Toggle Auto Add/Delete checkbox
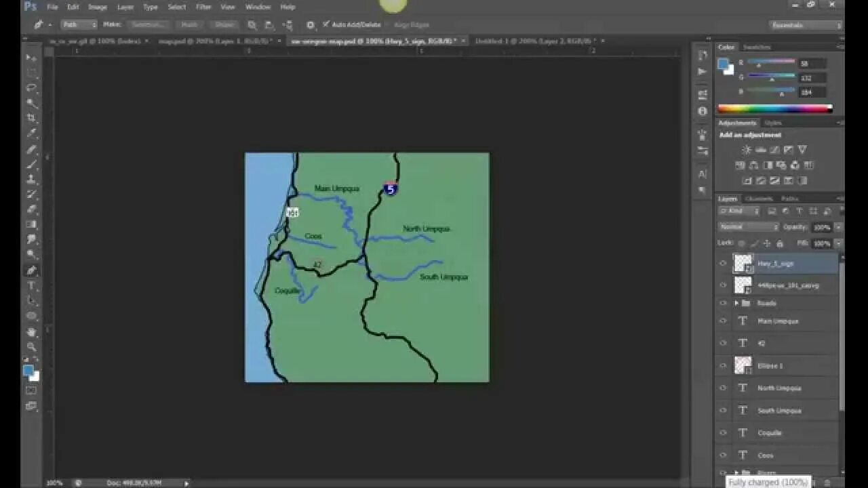Screen dimensions: 868x488 point(326,24)
